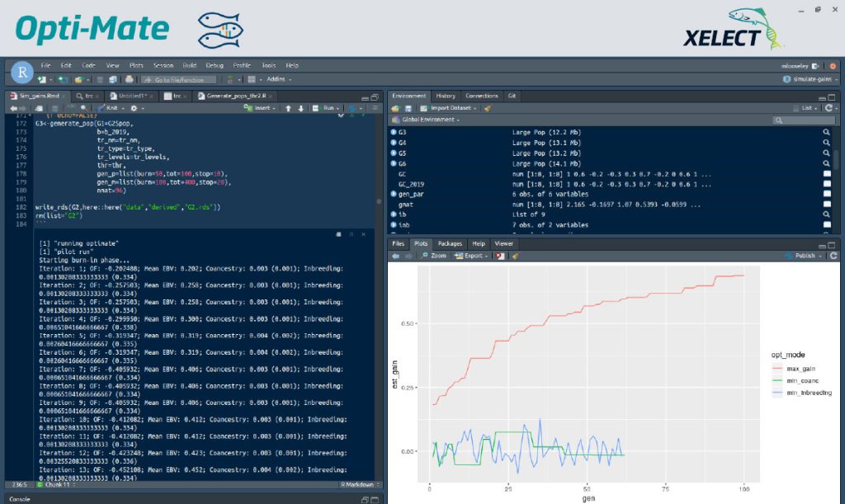Open the Session menu

coord(163,66)
